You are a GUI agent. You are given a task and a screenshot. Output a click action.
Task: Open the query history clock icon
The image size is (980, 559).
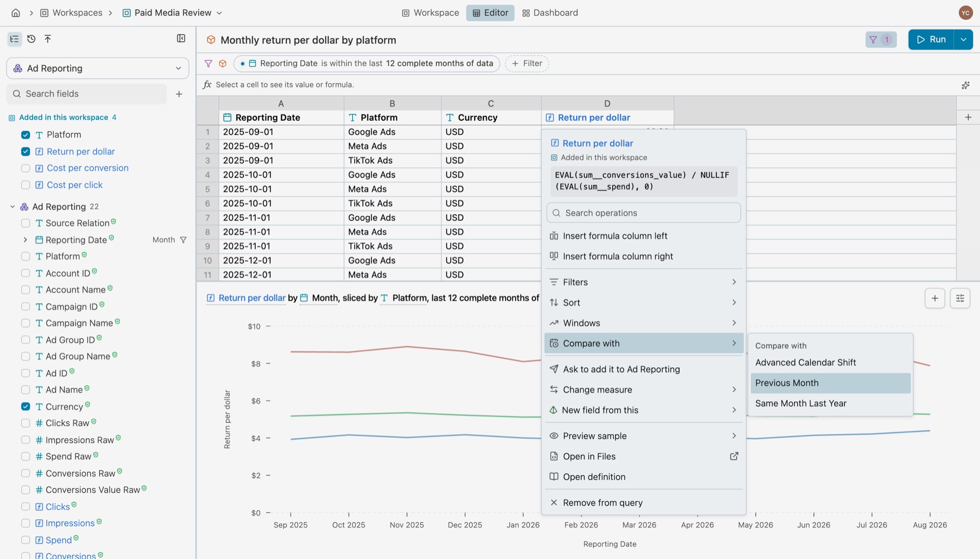(x=32, y=39)
